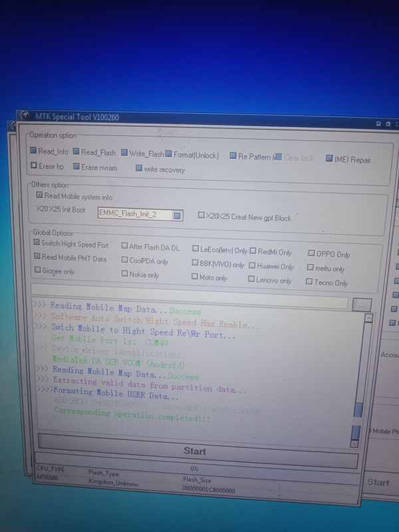
Task: Enable the Write_Flash operation
Action: tap(124, 153)
